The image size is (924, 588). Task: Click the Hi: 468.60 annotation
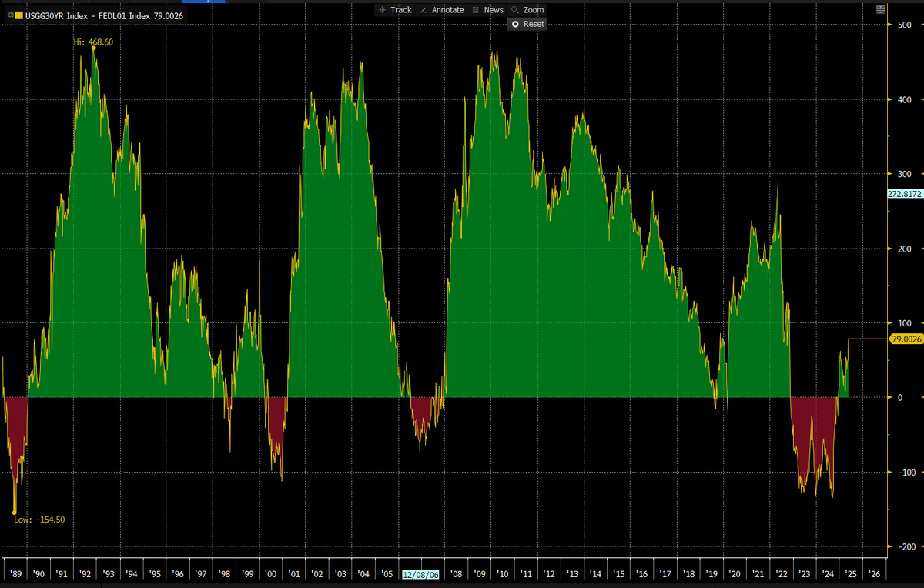[x=93, y=42]
